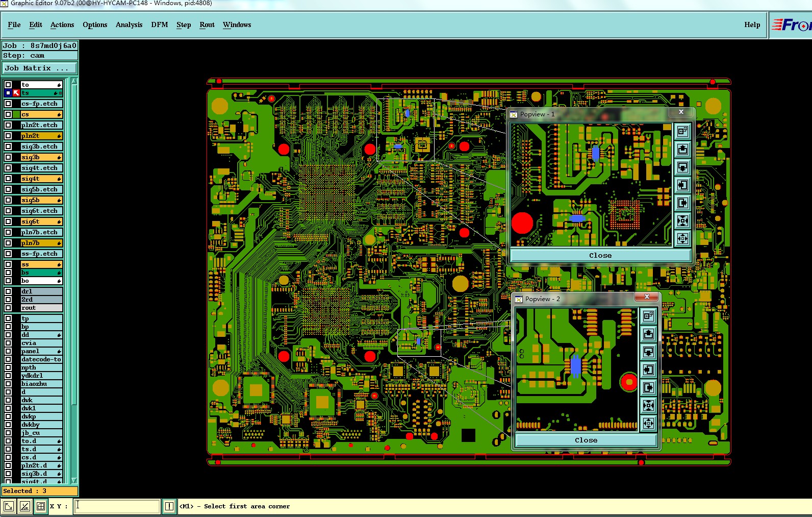Viewport: 812px width, 517px height.
Task: Click the grid snap icon beside X Y
Action: tap(41, 506)
